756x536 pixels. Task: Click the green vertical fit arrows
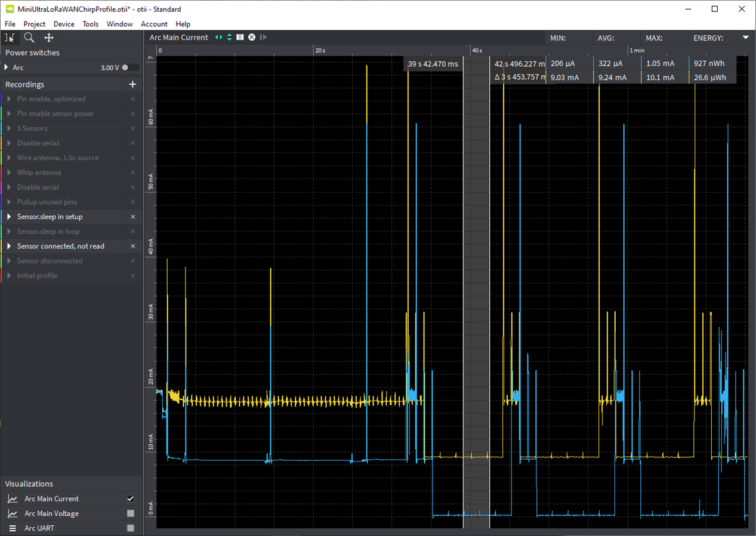click(x=229, y=38)
